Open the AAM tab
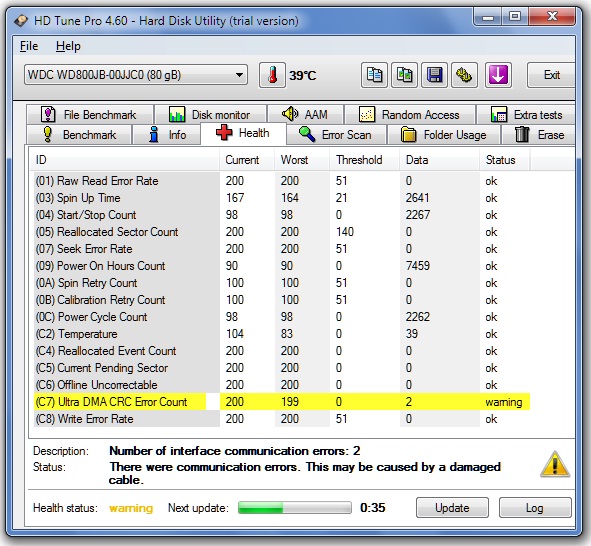This screenshot has width=591, height=546. (305, 115)
